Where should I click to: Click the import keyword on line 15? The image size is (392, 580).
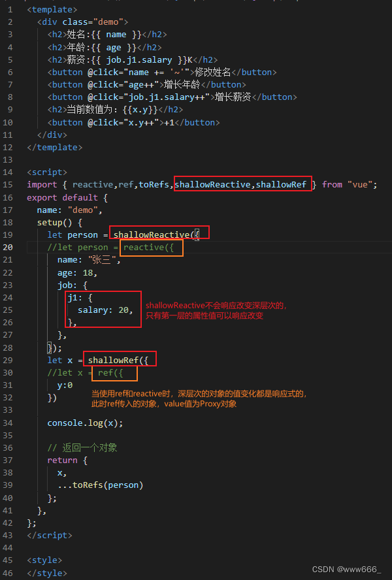coord(42,185)
